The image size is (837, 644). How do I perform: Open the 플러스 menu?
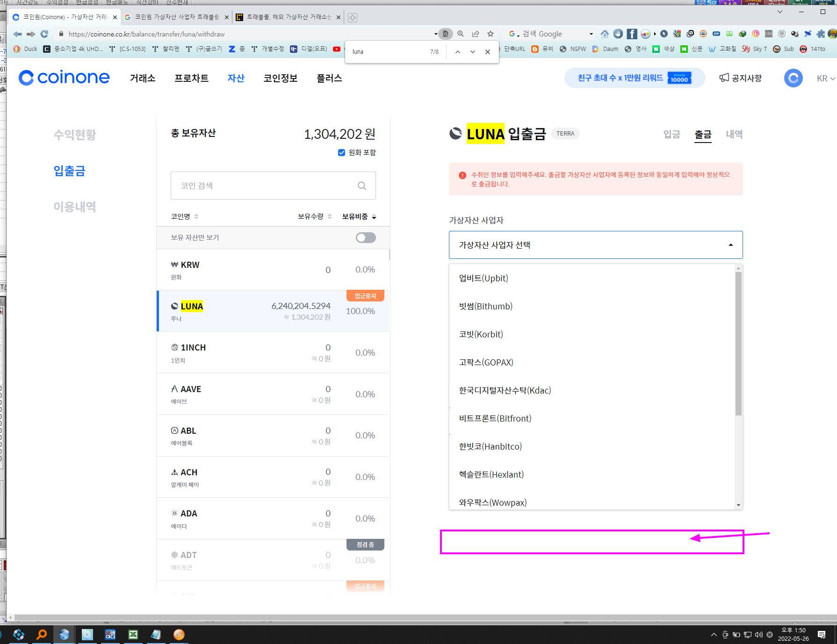[329, 78]
